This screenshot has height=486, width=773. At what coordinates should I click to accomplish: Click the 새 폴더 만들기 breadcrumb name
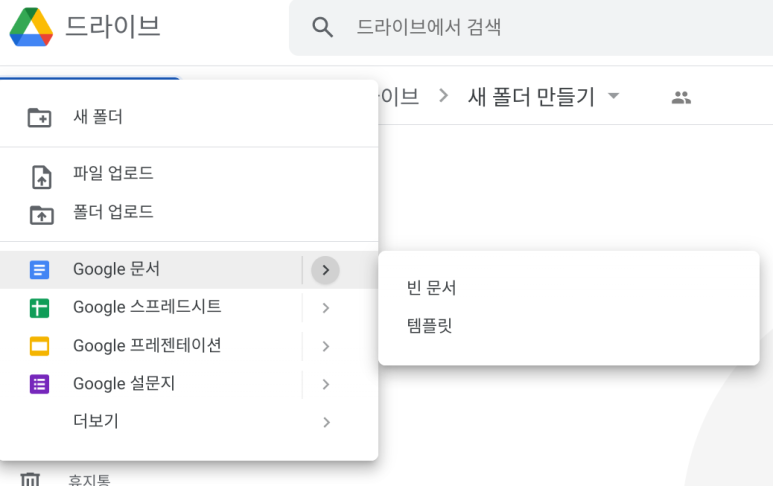tap(531, 97)
